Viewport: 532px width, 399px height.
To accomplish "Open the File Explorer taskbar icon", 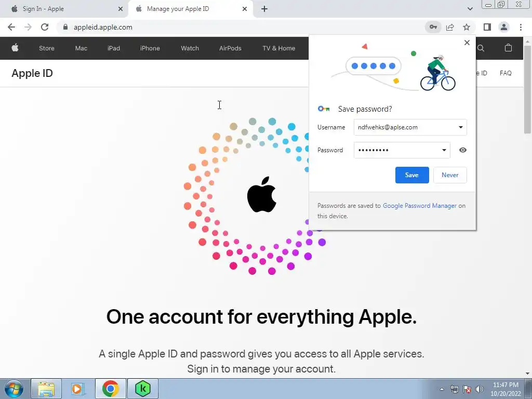I will [46, 389].
